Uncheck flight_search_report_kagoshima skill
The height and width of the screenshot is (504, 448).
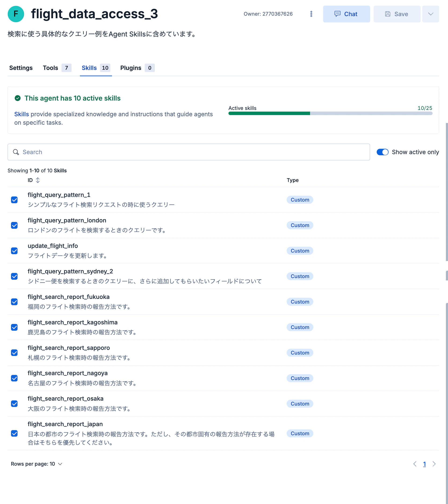[14, 327]
